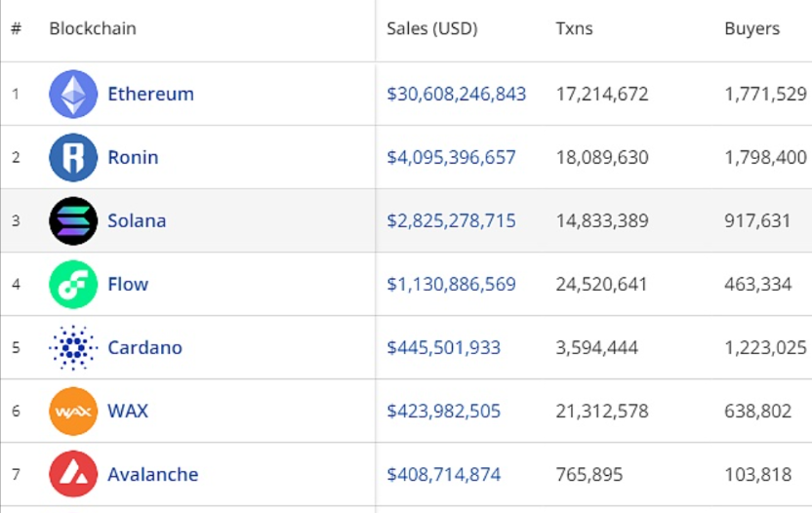The height and width of the screenshot is (513, 812).
Task: Click the Blockchain column header
Action: pos(93,29)
